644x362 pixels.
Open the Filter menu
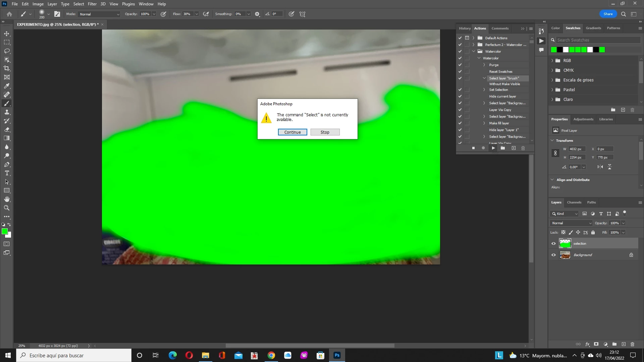point(92,4)
